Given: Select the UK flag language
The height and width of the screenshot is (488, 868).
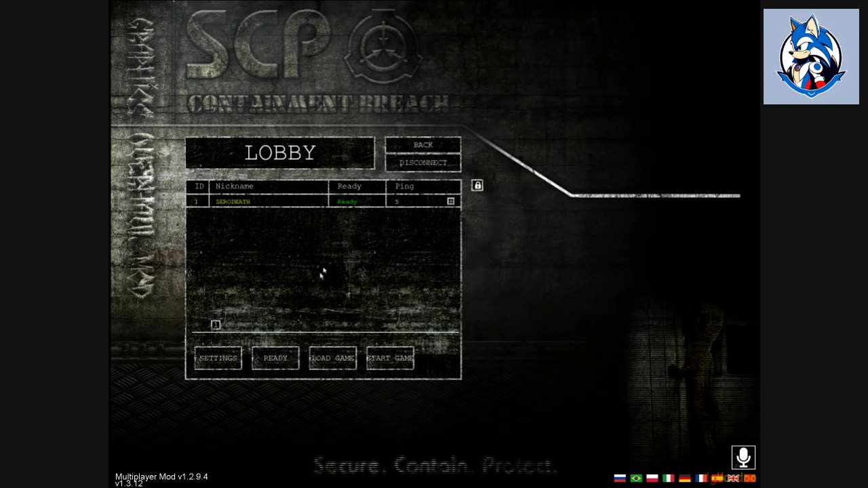Looking at the screenshot, I should [733, 478].
